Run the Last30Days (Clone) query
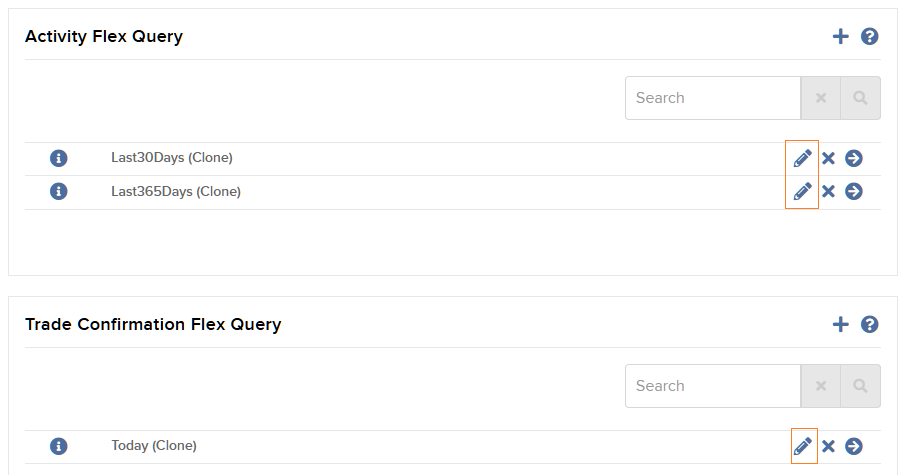The height and width of the screenshot is (475, 898). tap(853, 158)
